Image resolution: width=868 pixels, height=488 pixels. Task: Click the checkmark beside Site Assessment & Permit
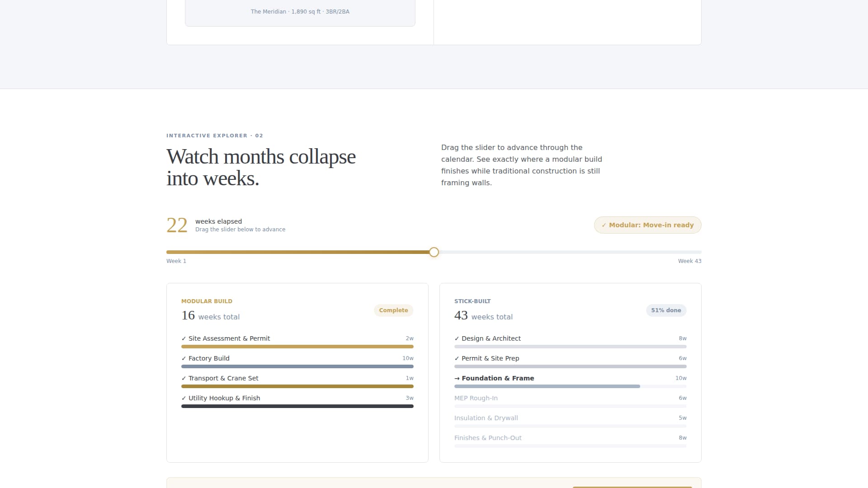pyautogui.click(x=184, y=338)
